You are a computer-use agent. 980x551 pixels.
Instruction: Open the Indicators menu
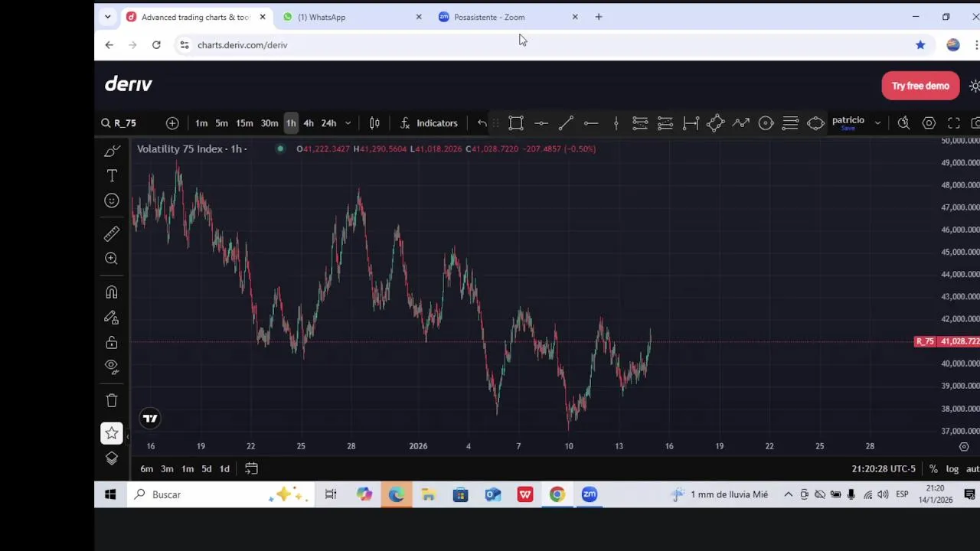[x=429, y=123]
